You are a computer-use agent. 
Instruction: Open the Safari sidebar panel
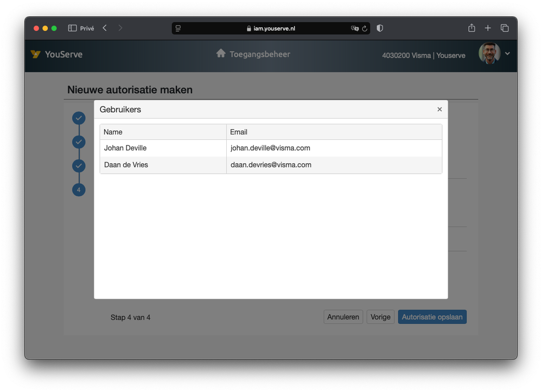[72, 28]
